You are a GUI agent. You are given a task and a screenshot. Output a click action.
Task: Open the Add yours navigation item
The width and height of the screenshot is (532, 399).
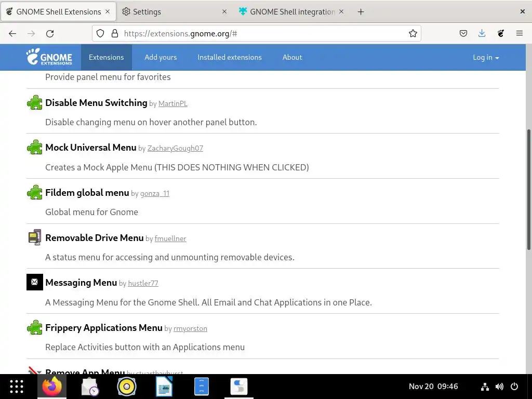pyautogui.click(x=161, y=57)
